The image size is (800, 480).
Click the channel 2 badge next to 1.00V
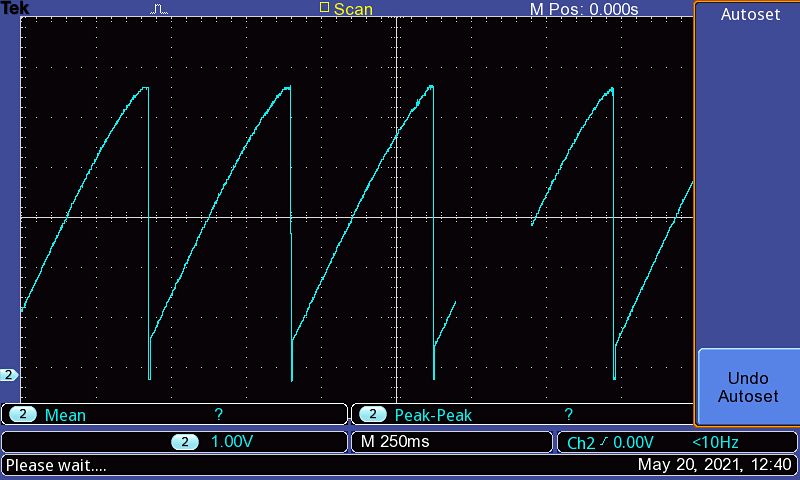pyautogui.click(x=186, y=442)
